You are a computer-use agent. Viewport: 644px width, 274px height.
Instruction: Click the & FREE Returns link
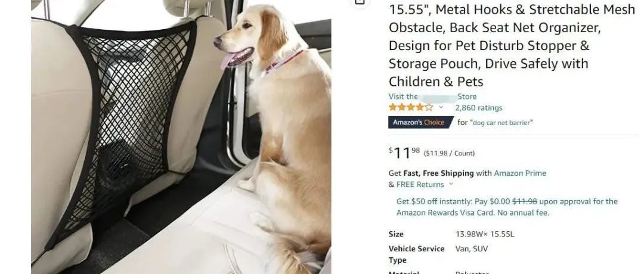click(416, 185)
